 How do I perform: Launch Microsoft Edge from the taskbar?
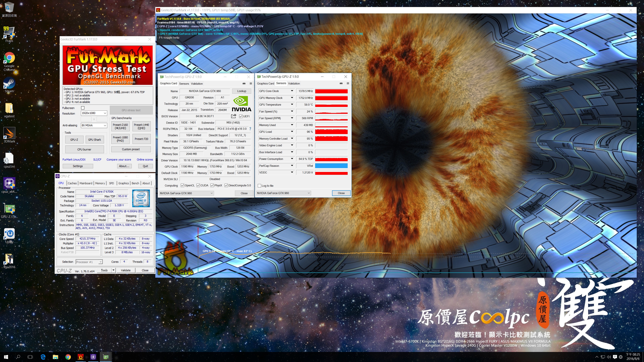pyautogui.click(x=43, y=357)
